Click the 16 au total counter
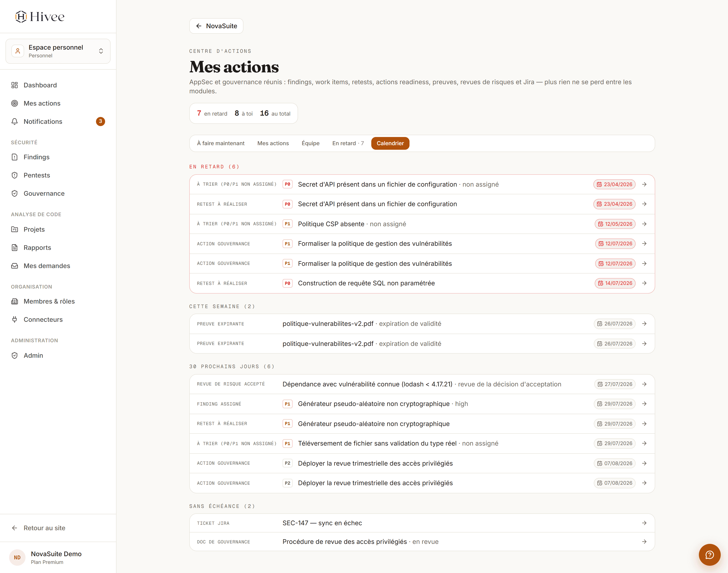The height and width of the screenshot is (573, 728). 275,113
